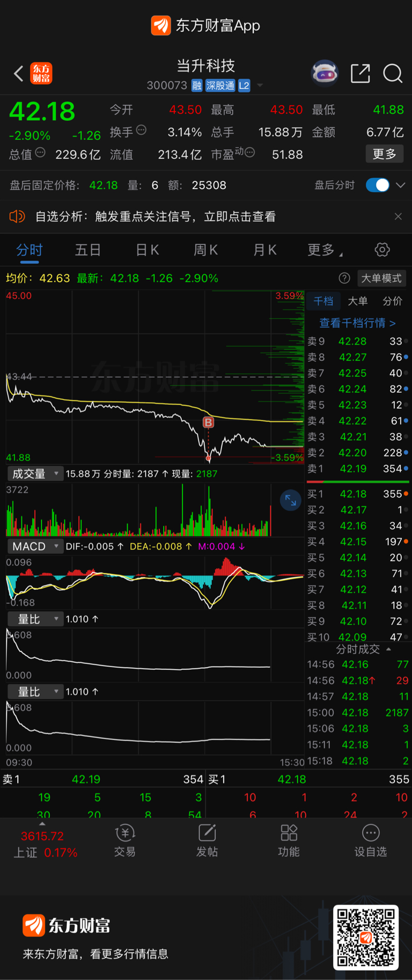Collapse the 分时成交 header arrow
The width and height of the screenshot is (412, 980).
[x=388, y=649]
